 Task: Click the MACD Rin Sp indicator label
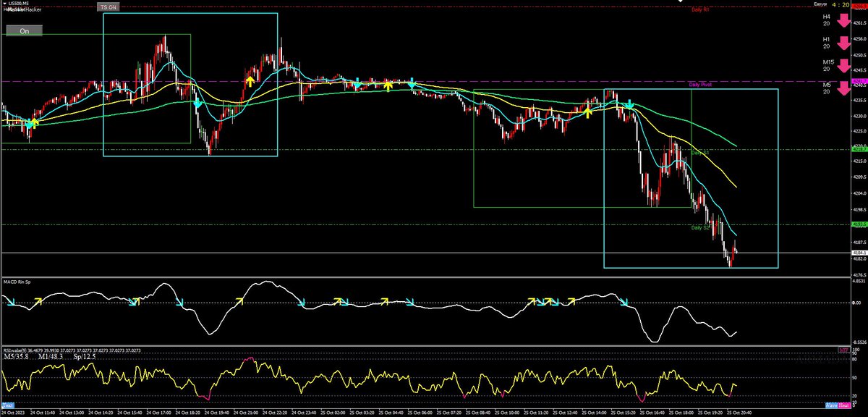(17, 281)
